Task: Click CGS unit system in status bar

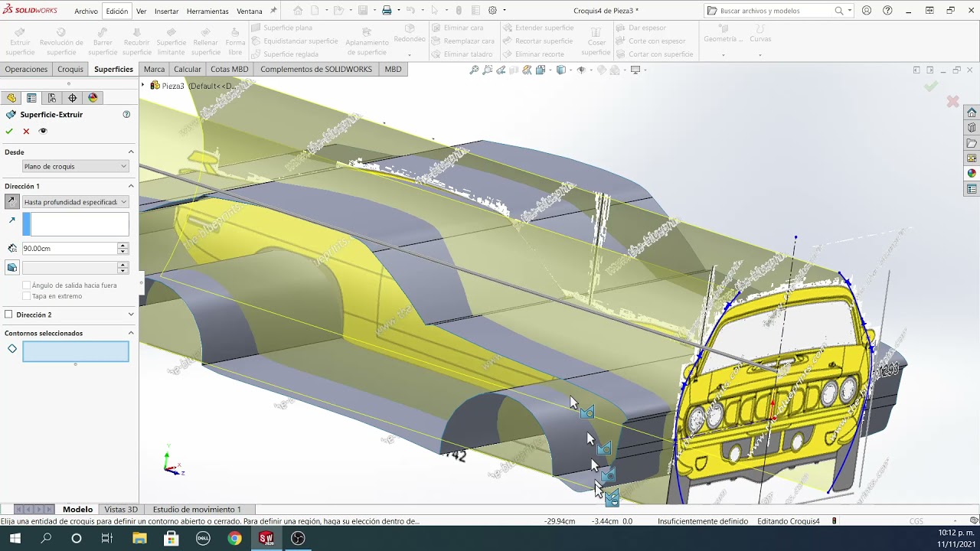Action: pyautogui.click(x=916, y=521)
